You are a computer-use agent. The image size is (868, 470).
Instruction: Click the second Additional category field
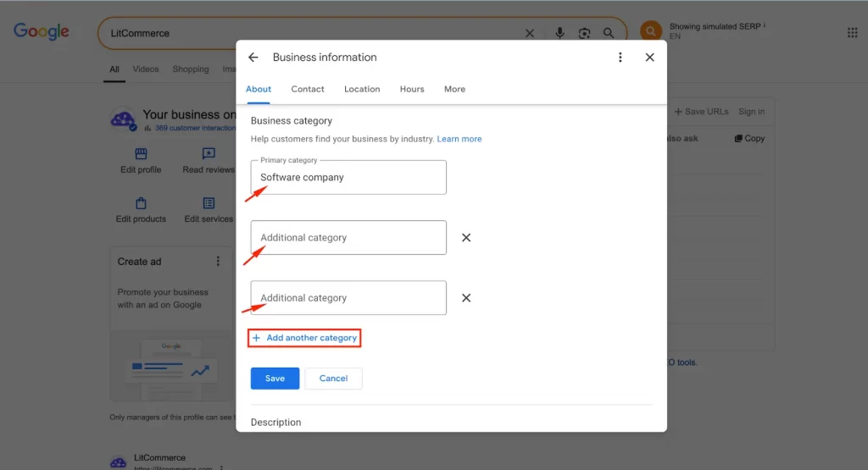pyautogui.click(x=348, y=298)
